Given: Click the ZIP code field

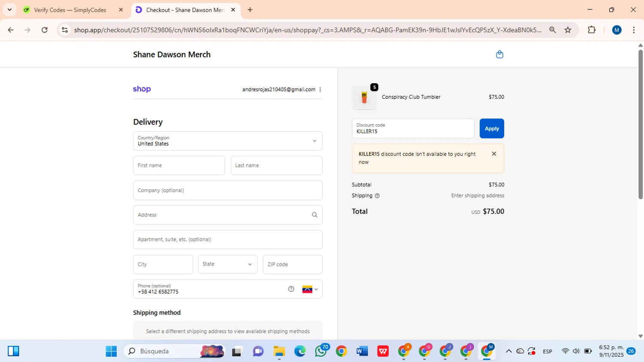Looking at the screenshot, I should (292, 265).
